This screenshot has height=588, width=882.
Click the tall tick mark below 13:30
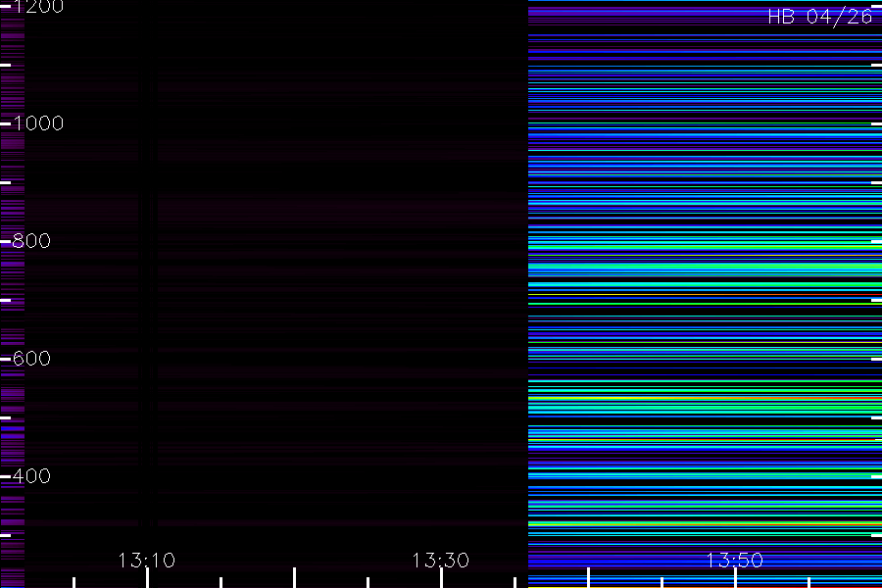[x=441, y=578]
